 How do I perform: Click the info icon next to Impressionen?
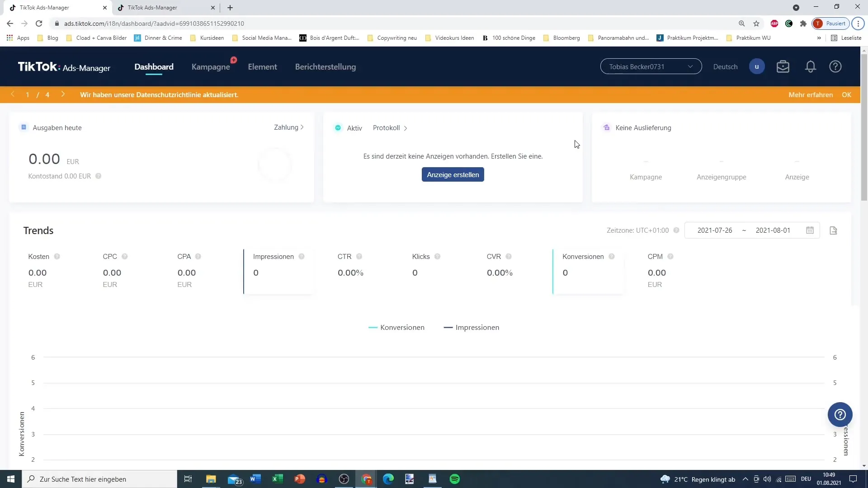tap(302, 257)
